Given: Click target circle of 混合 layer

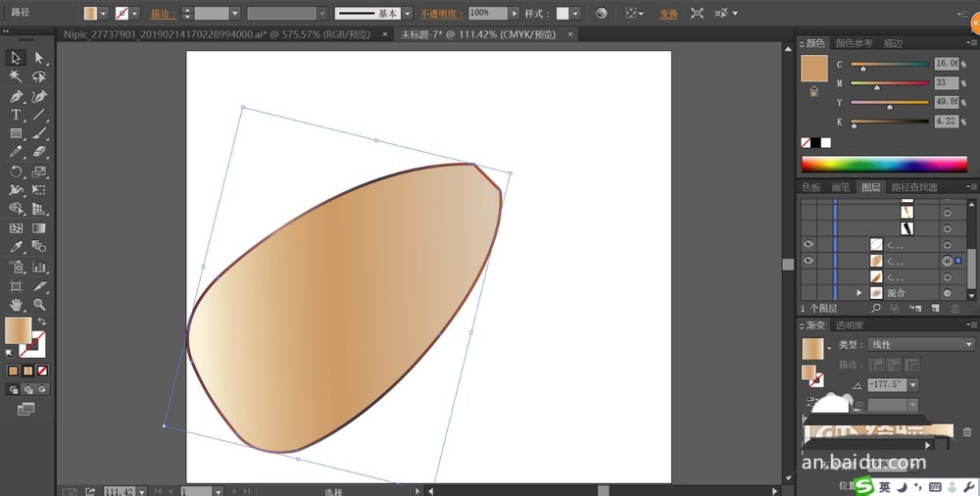Looking at the screenshot, I should (x=948, y=293).
